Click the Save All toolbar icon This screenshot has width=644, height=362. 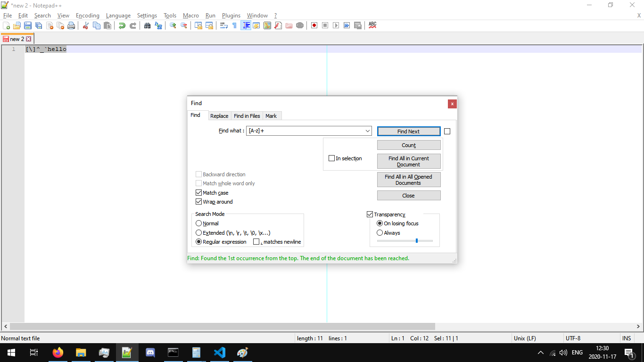click(39, 25)
